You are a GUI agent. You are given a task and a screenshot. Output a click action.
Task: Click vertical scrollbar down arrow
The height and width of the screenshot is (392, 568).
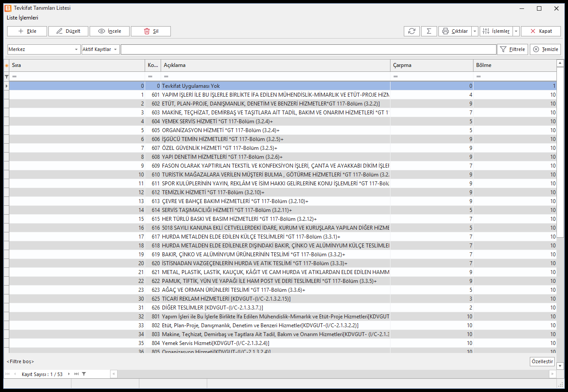click(x=560, y=366)
